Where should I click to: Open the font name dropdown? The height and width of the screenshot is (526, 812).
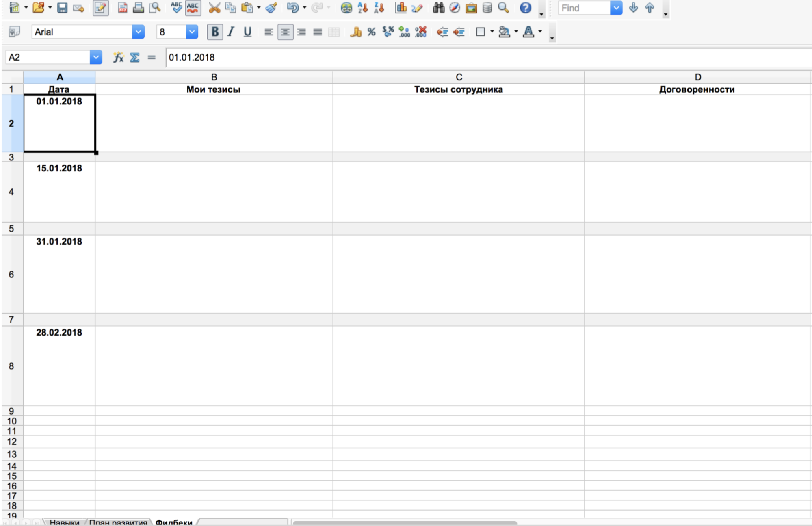point(138,32)
